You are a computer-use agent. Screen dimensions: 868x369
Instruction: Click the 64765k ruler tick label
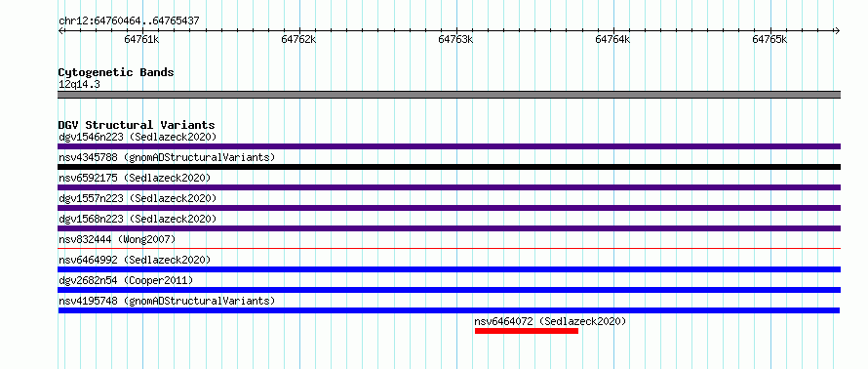click(x=770, y=39)
